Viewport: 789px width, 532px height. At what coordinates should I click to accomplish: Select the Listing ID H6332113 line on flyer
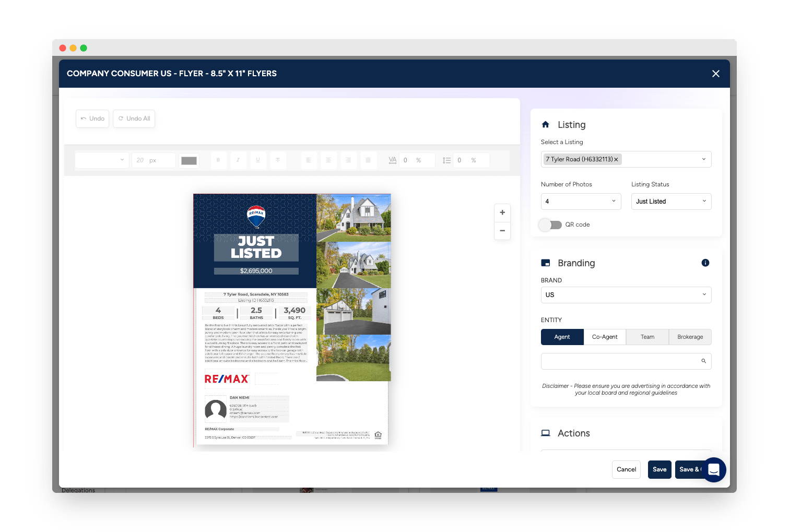tap(256, 301)
